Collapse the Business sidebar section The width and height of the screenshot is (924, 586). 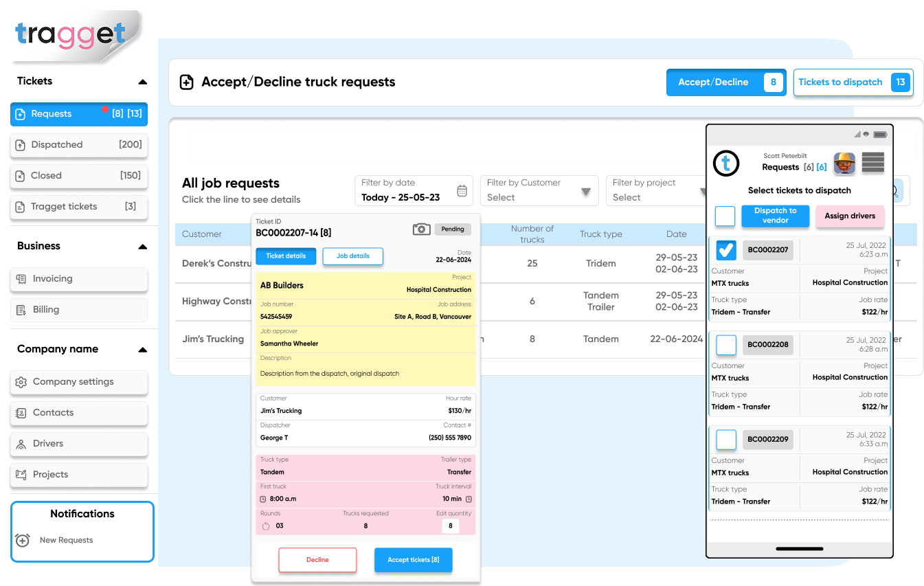coord(142,247)
